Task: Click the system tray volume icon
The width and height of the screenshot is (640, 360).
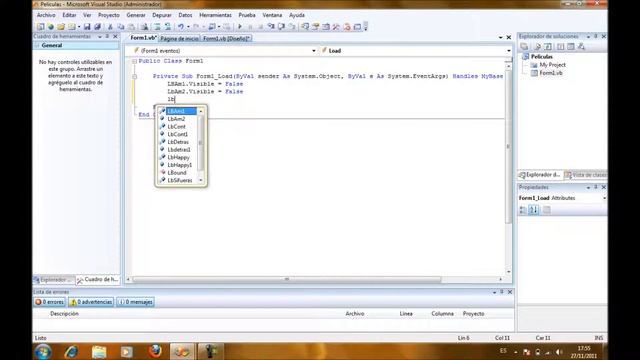Action: pyautogui.click(x=559, y=352)
